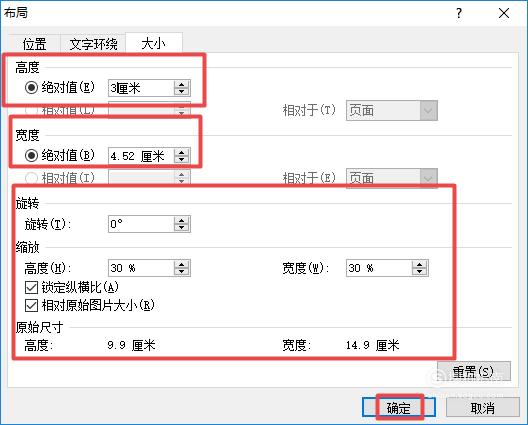This screenshot has width=528, height=425.
Task: Decrease scale width percentage down arrow
Action: pyautogui.click(x=420, y=272)
